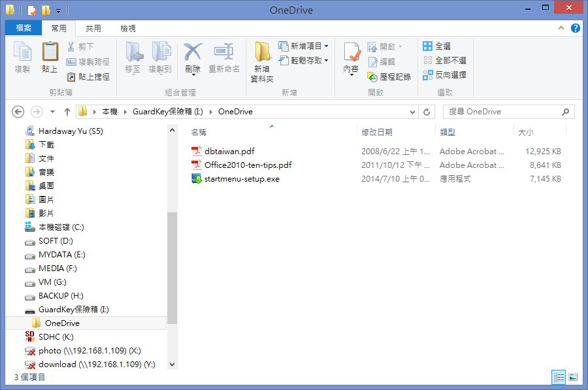Expand the recent locations dropdown arrow

pos(52,112)
